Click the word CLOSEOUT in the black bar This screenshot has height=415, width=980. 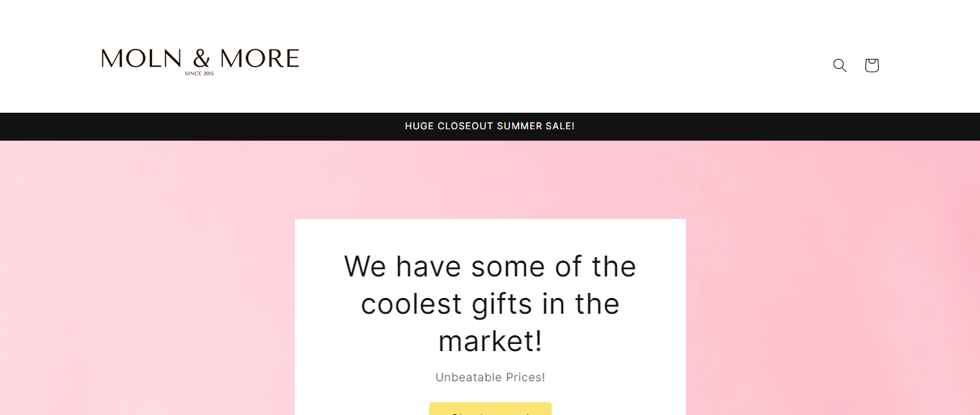pyautogui.click(x=465, y=126)
